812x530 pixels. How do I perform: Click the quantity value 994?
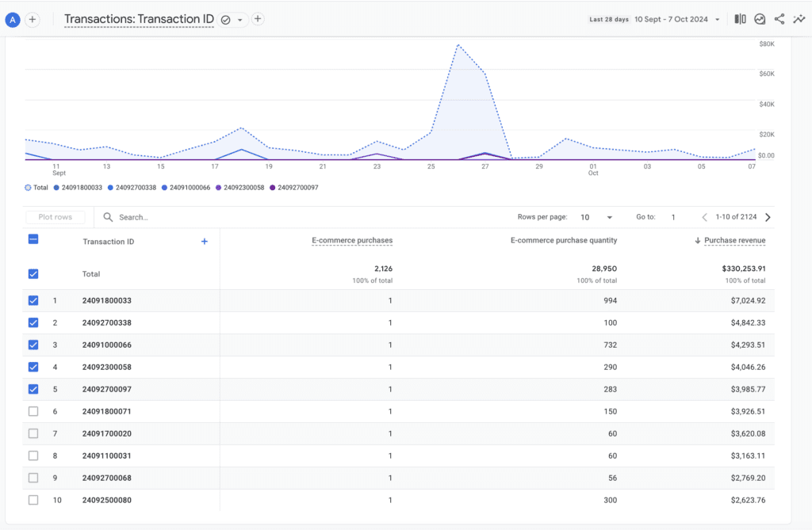coord(610,300)
